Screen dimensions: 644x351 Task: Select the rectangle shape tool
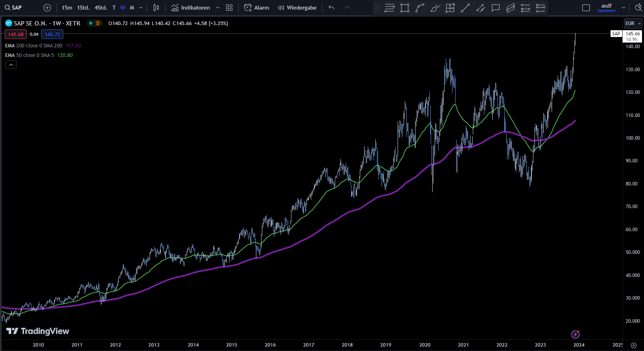(x=405, y=8)
